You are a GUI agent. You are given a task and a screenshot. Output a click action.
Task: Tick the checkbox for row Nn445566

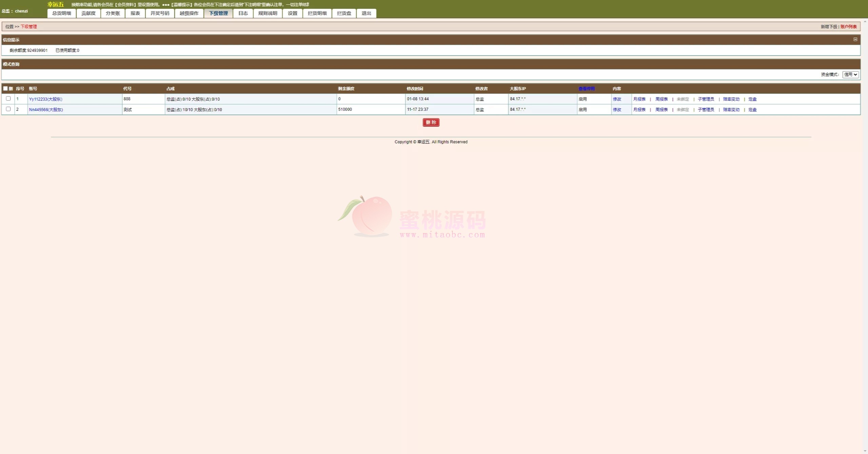(8, 109)
